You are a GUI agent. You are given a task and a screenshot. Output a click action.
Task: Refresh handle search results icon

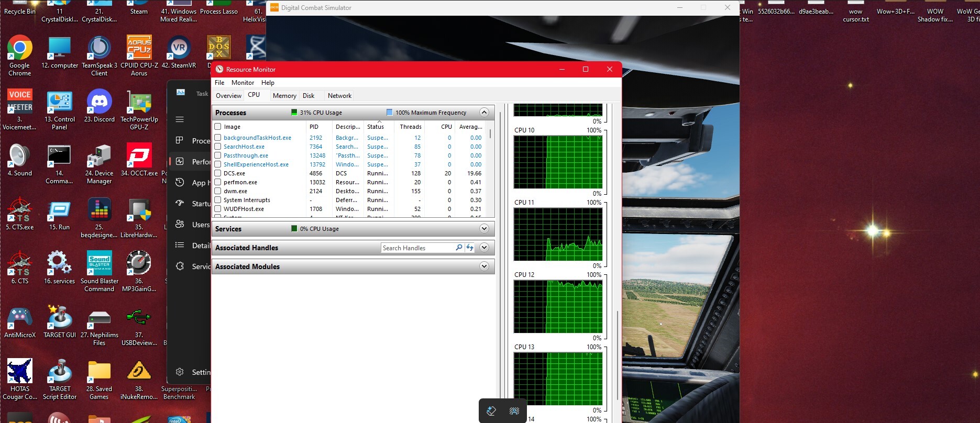tap(470, 248)
